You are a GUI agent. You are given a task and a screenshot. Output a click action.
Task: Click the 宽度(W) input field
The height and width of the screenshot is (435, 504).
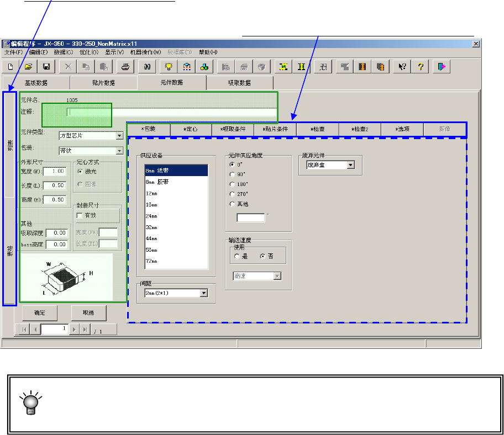coord(55,171)
